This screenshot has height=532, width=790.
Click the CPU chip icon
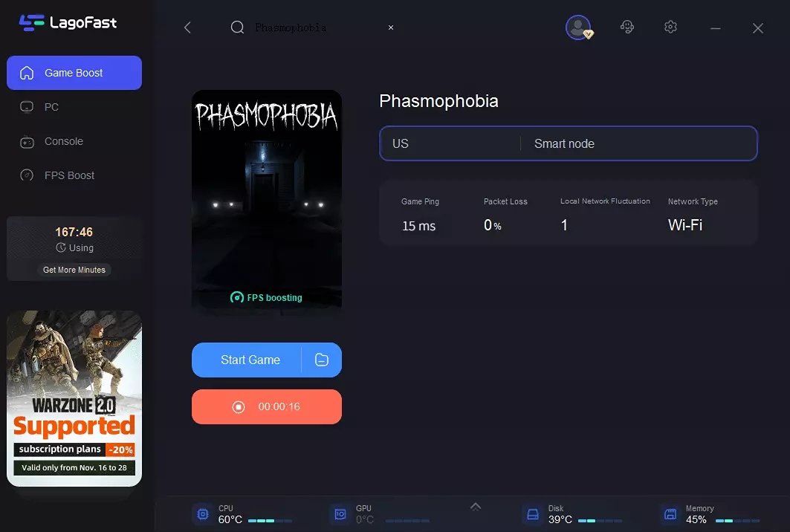tap(203, 514)
